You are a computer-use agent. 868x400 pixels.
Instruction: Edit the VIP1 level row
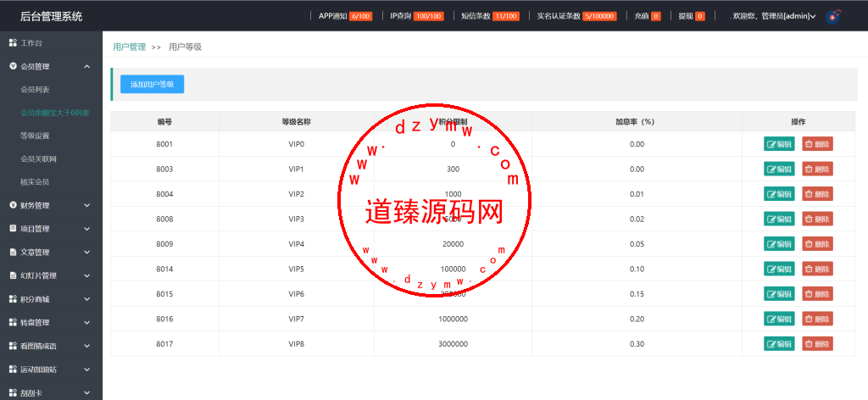pos(780,169)
